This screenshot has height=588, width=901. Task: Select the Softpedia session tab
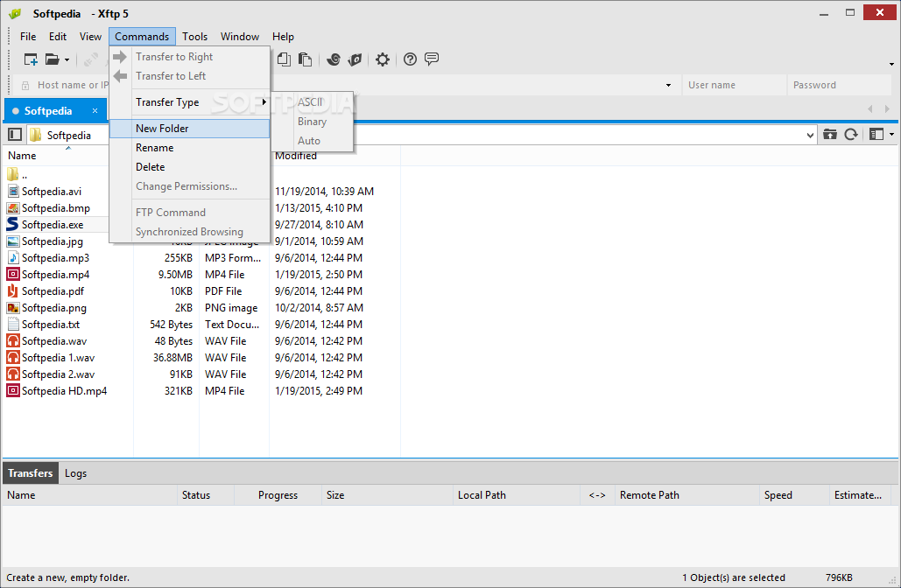[x=47, y=111]
